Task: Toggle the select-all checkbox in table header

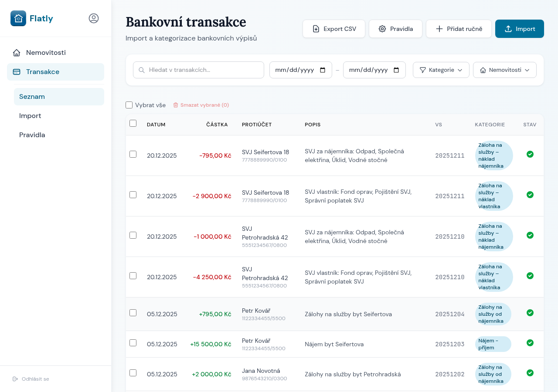Action: tap(133, 124)
